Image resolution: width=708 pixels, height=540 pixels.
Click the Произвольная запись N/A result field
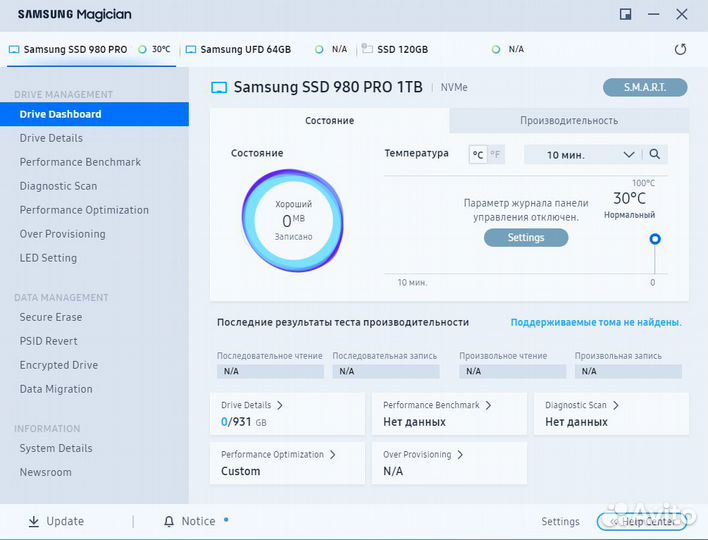point(628,371)
